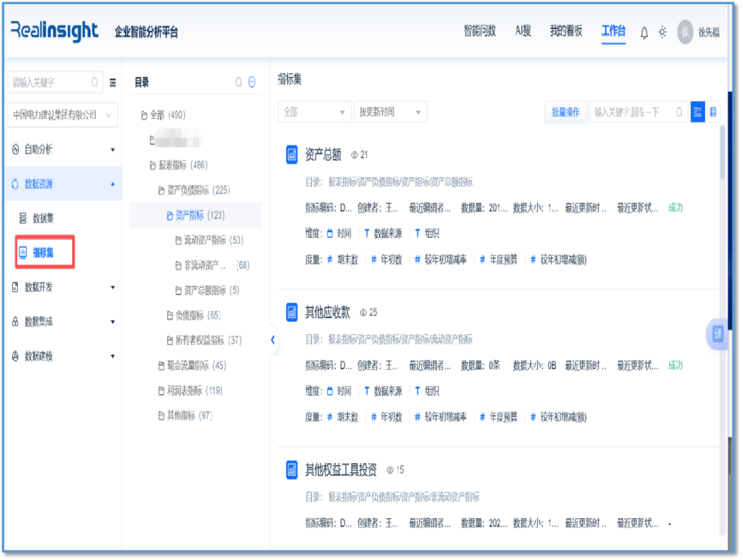Expand the 自助分析 menu arrow
742x560 pixels.
(113, 150)
